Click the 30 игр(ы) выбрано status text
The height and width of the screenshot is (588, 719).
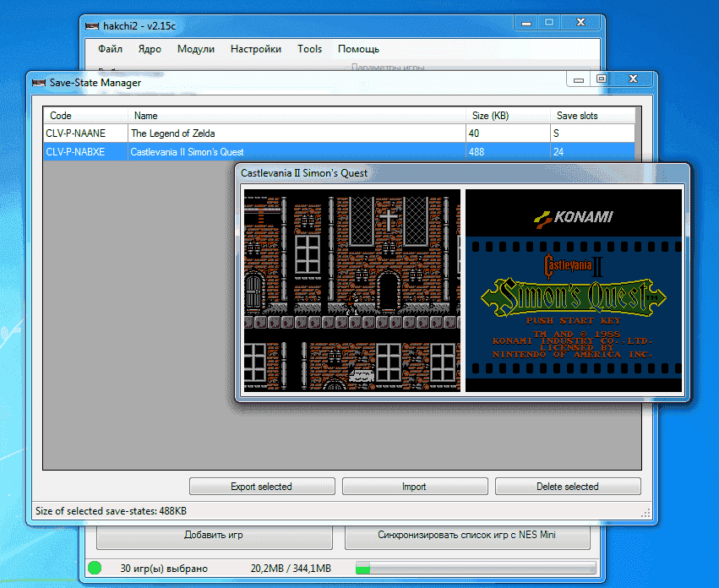coord(164,569)
